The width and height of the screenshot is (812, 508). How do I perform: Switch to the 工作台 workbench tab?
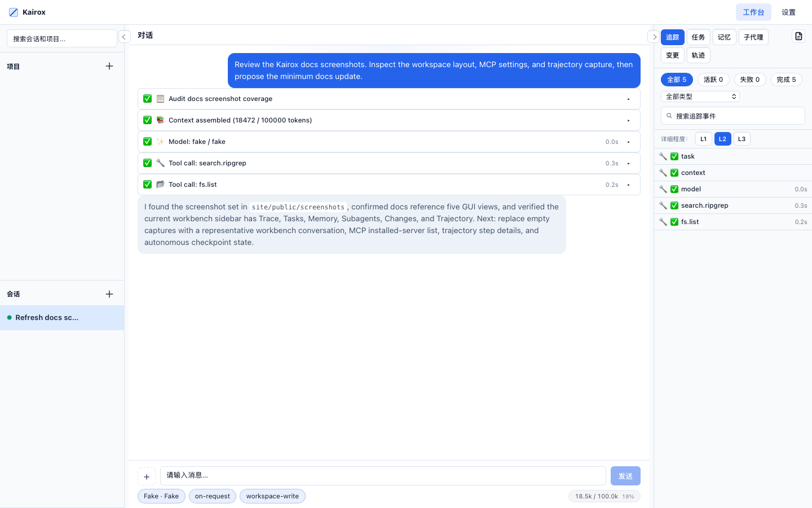coord(753,12)
